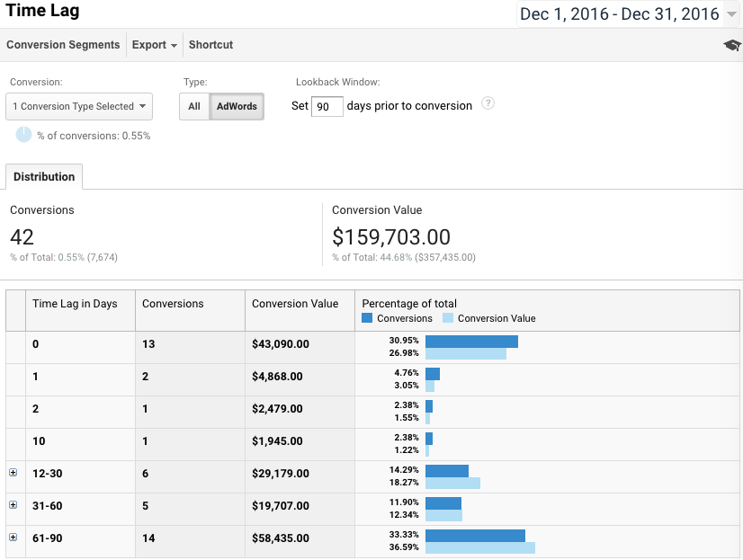
Task: Click the 61-90 time lag label
Action: point(48,538)
